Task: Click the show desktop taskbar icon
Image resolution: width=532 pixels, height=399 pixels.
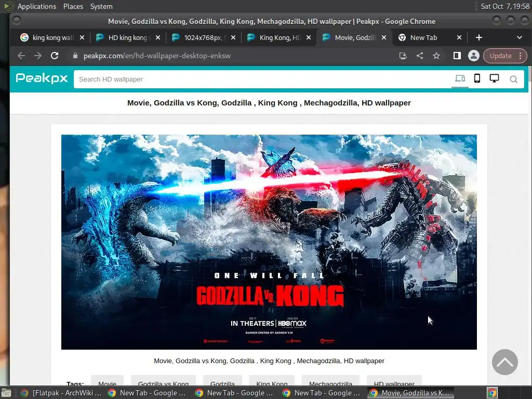Action: (x=6, y=393)
